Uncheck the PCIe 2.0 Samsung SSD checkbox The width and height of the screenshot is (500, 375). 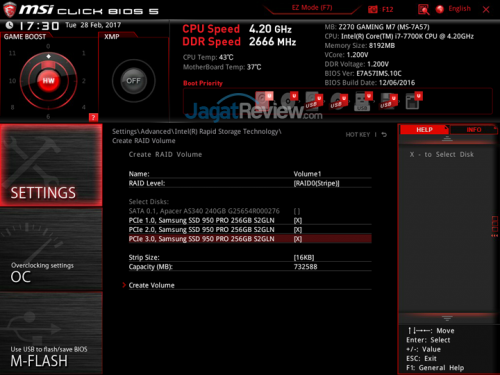pyautogui.click(x=298, y=230)
